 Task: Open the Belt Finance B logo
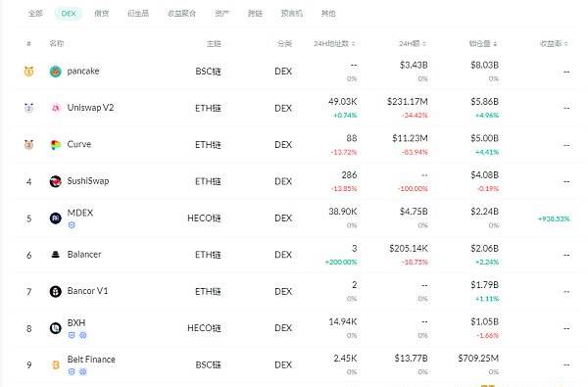pos(56,364)
